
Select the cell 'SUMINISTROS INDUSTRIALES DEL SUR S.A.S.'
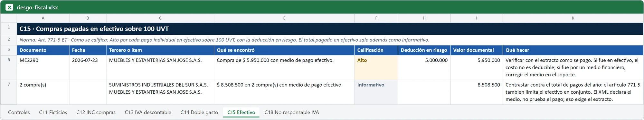tap(160, 92)
